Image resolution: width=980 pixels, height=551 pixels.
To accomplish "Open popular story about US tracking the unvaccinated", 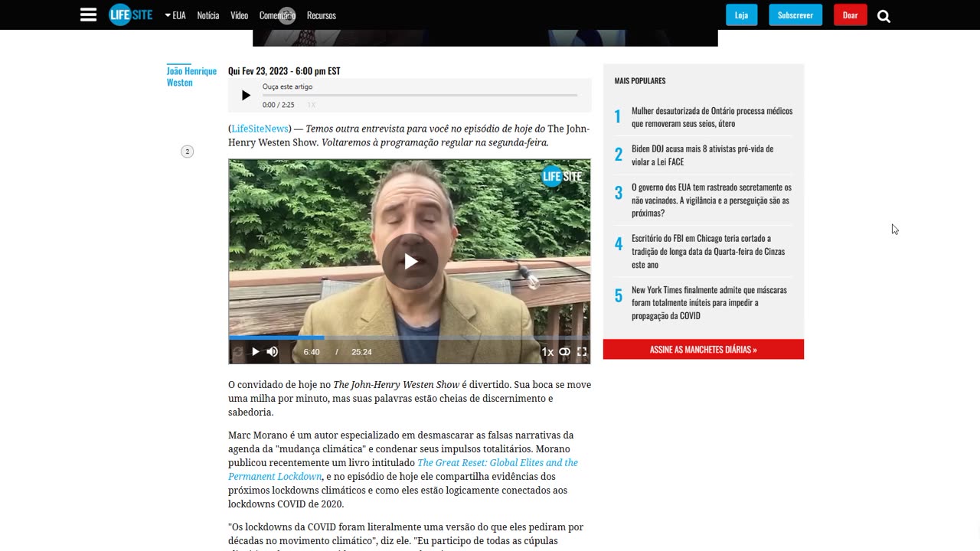I will click(711, 200).
